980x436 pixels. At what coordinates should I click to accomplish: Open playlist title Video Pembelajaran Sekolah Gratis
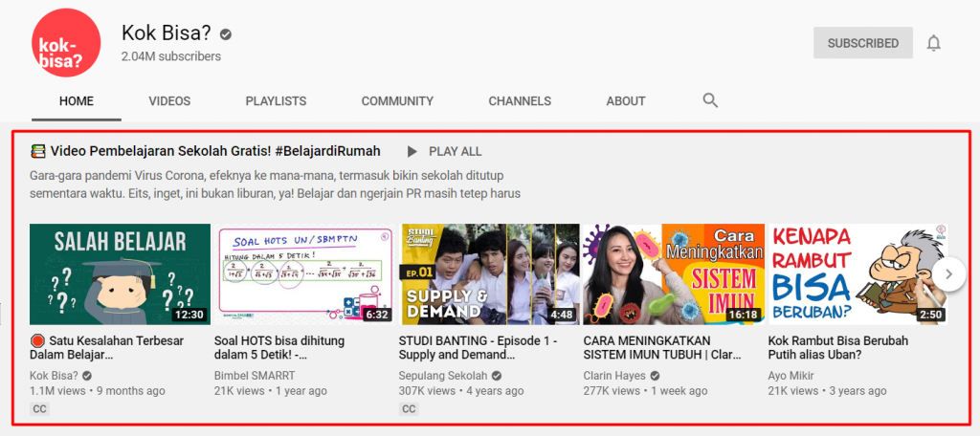pyautogui.click(x=215, y=151)
